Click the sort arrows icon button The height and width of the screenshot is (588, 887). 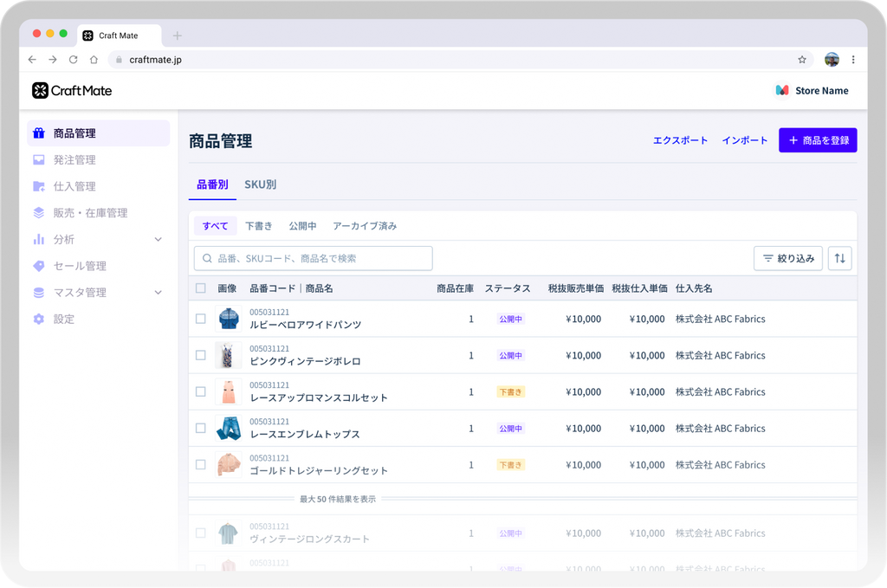pyautogui.click(x=839, y=258)
